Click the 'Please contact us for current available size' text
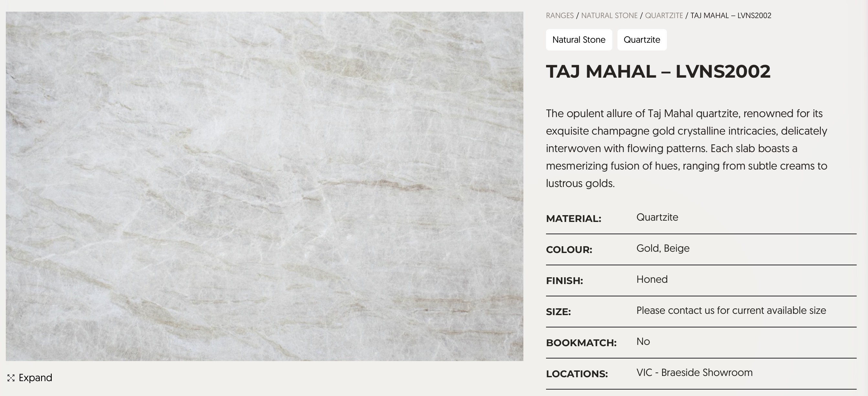 (x=731, y=310)
